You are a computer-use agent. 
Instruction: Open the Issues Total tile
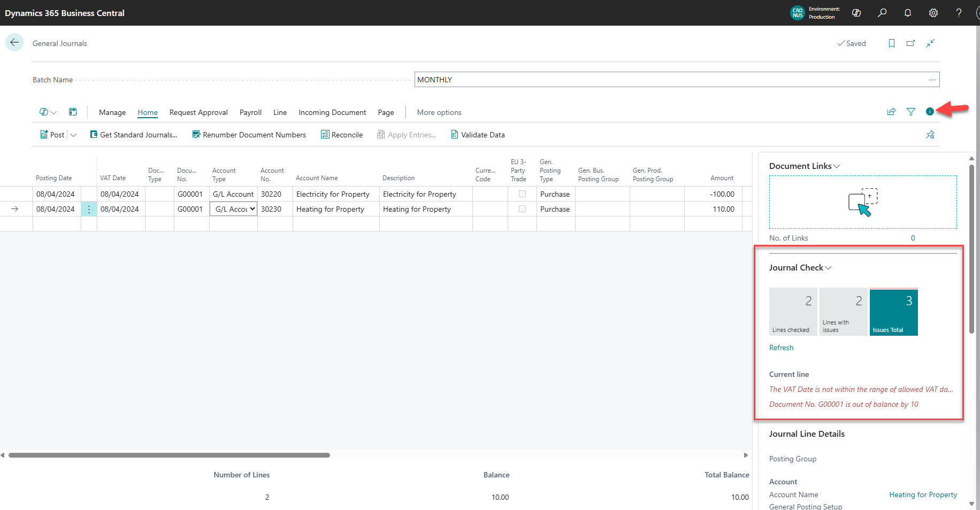[893, 312]
